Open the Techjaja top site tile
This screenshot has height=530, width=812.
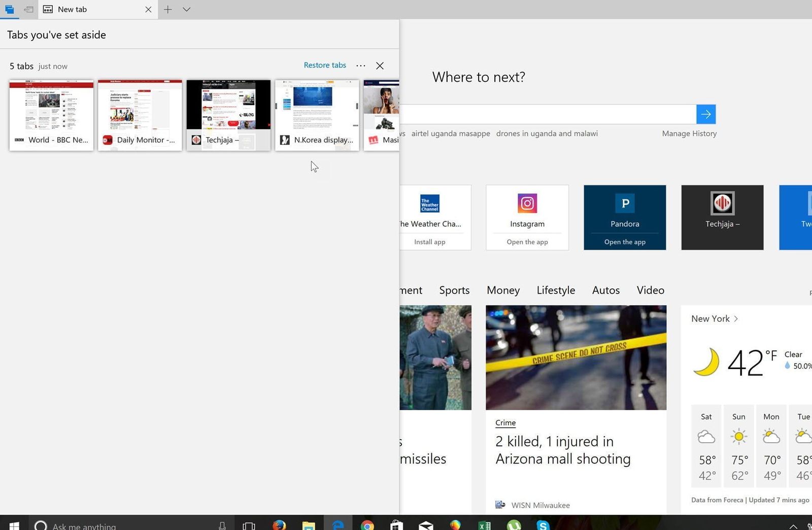click(x=722, y=217)
